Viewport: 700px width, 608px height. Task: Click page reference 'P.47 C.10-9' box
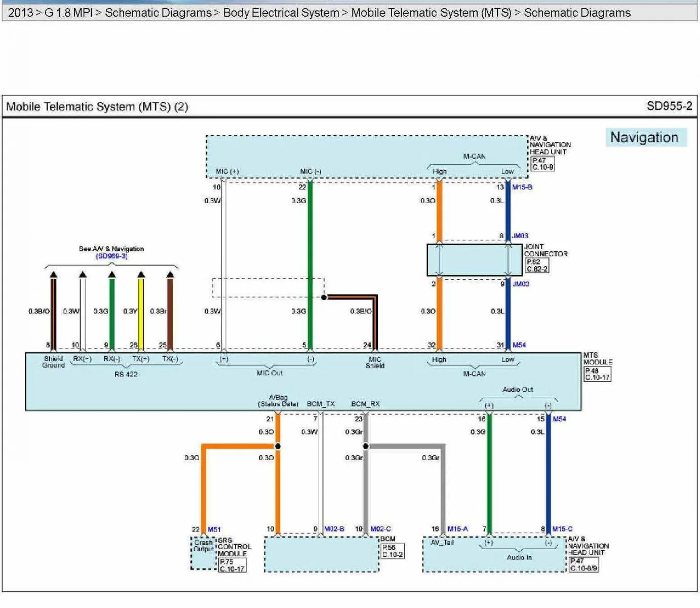pos(542,164)
